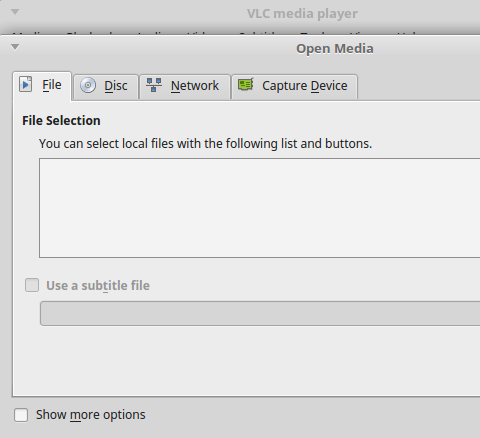Image resolution: width=480 pixels, height=438 pixels.
Task: Switch to the File tab
Action: (42, 85)
